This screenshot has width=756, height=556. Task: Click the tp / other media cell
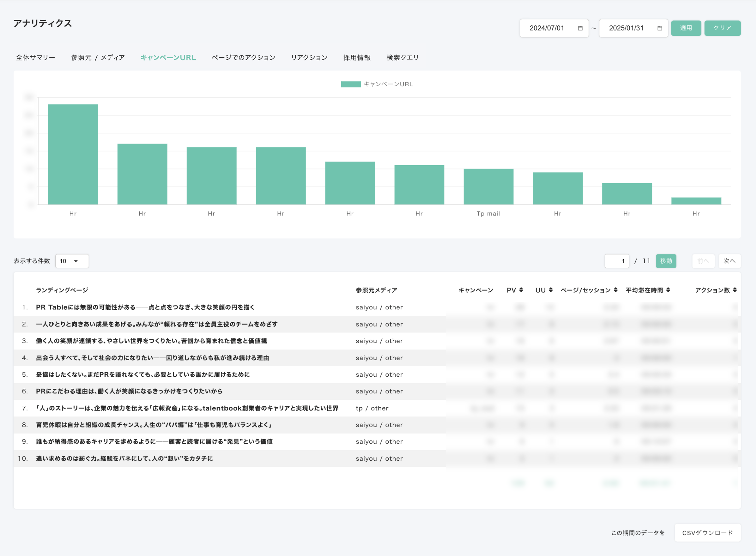372,408
